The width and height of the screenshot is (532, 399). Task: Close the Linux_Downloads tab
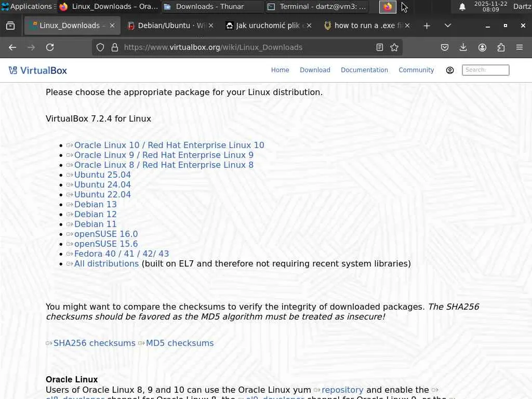coord(112,25)
